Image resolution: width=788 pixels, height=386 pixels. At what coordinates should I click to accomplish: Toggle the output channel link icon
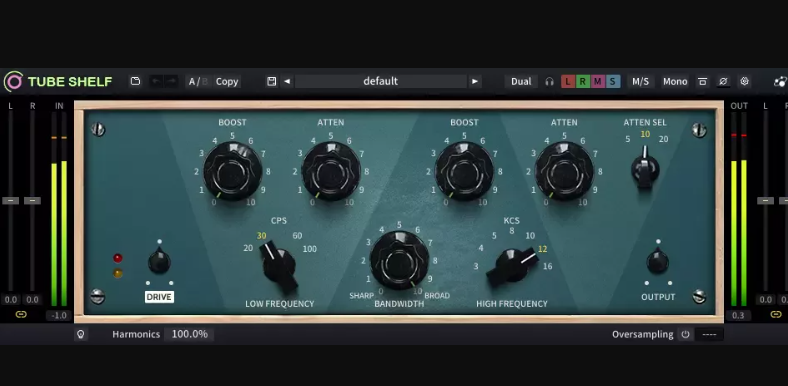pos(776,315)
